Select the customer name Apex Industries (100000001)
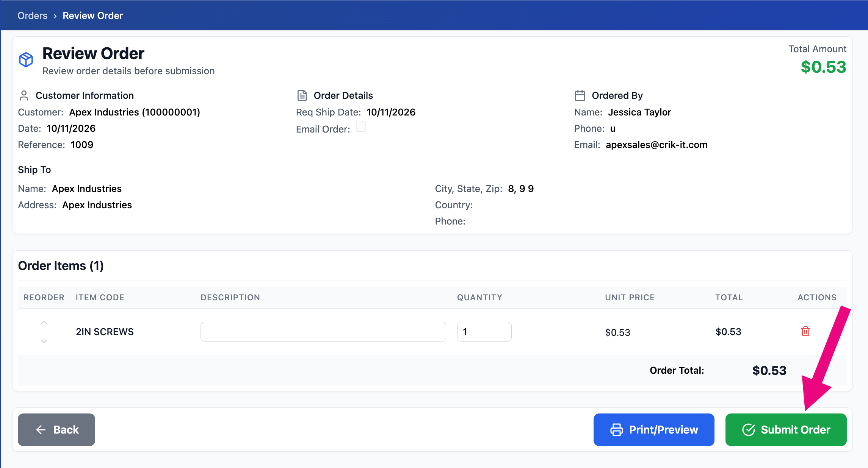 coord(135,112)
